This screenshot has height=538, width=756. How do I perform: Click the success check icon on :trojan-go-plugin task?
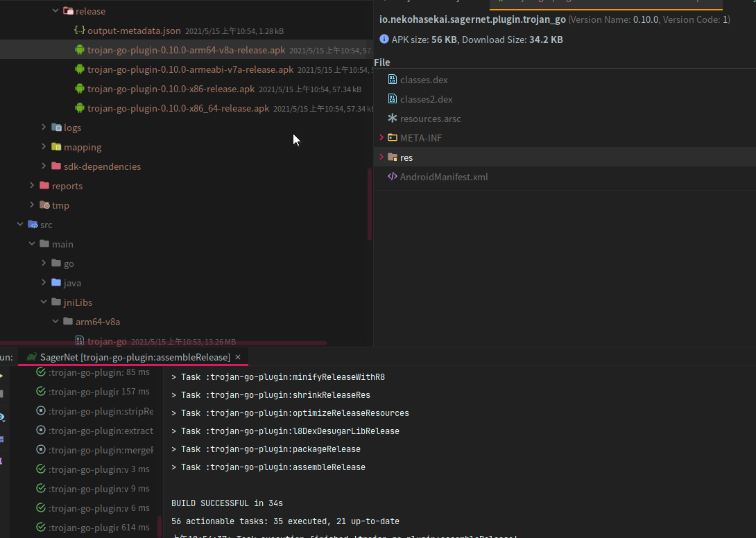pos(41,372)
